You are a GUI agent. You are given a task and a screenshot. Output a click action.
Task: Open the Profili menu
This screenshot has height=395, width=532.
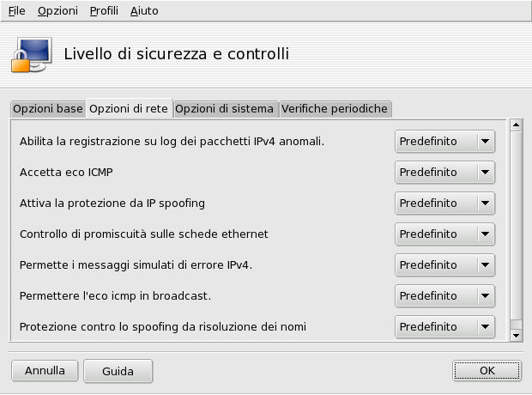pos(104,11)
